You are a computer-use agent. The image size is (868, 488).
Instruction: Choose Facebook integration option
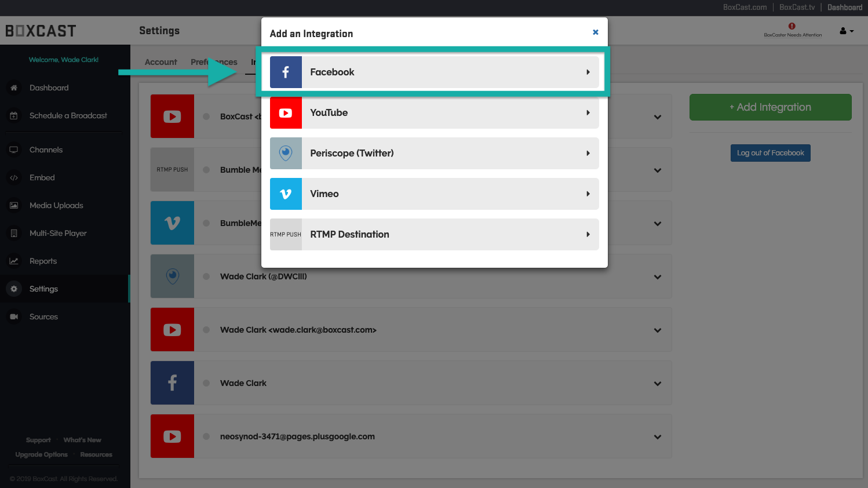(x=435, y=72)
